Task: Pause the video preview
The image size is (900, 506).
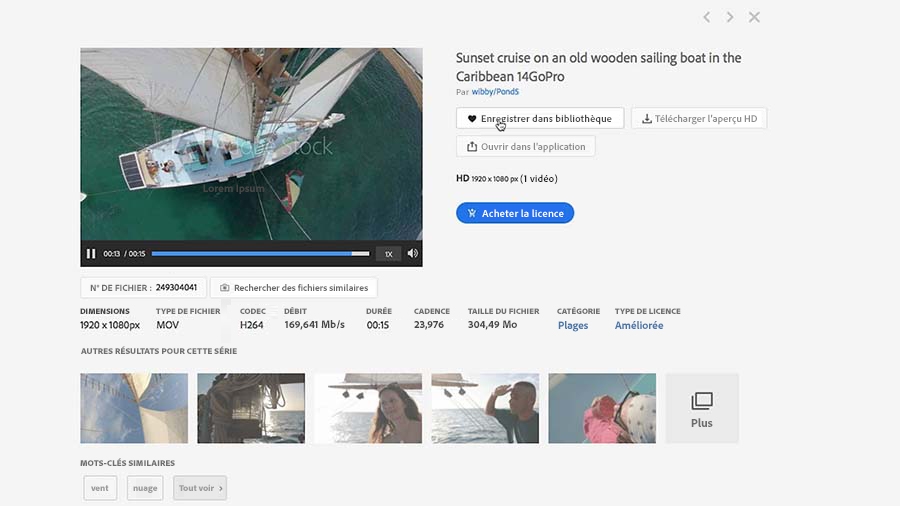Action: (91, 254)
